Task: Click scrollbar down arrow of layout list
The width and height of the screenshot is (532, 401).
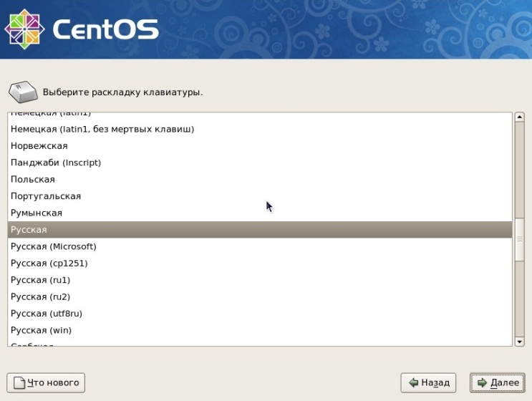Action: [x=519, y=342]
